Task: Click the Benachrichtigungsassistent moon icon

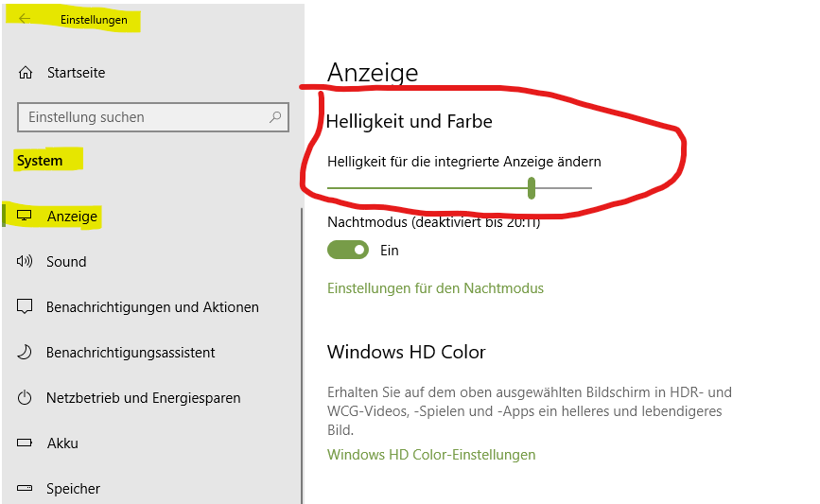Action: tap(25, 352)
